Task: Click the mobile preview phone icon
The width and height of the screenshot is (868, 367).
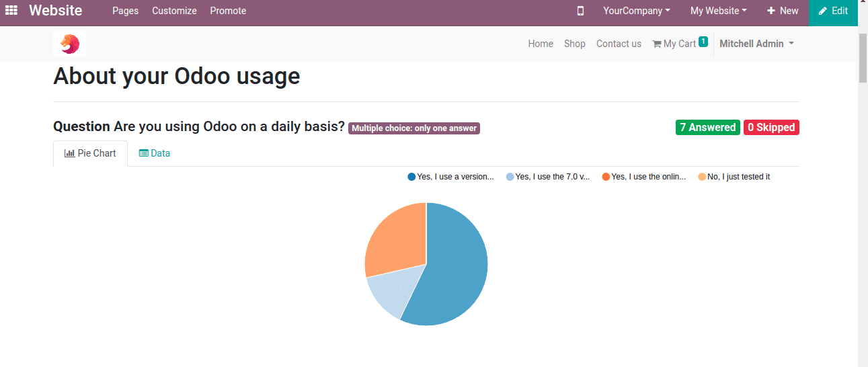Action: point(580,11)
